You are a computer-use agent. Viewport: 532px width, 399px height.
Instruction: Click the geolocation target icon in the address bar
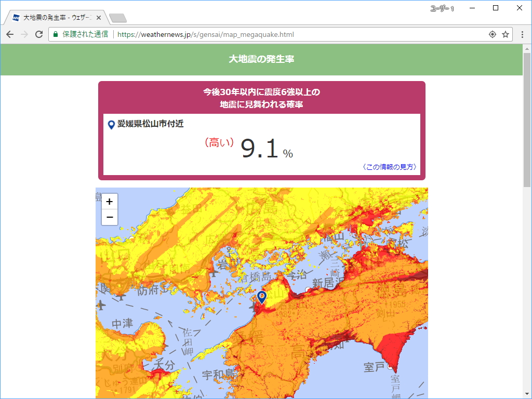(x=492, y=34)
